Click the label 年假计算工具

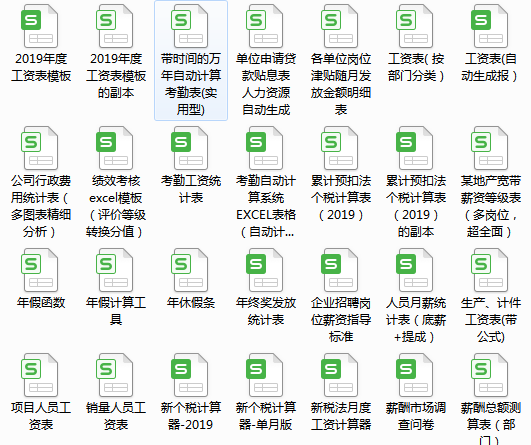tap(116, 311)
